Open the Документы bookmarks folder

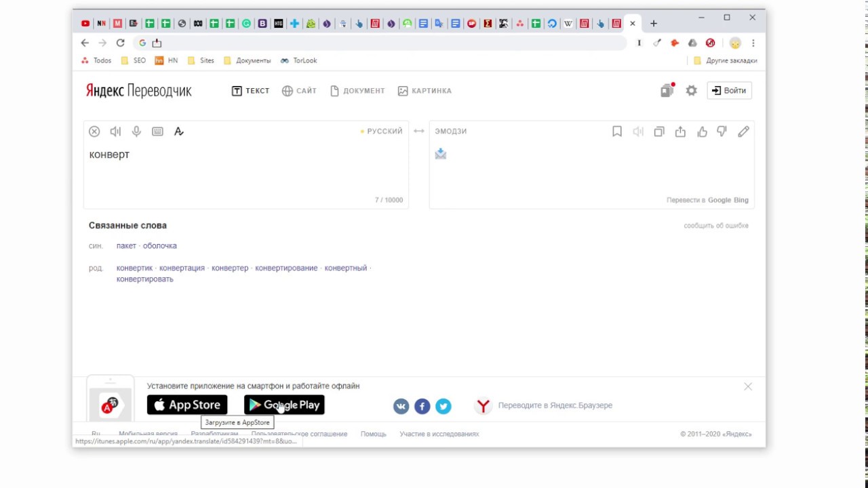pyautogui.click(x=247, y=60)
